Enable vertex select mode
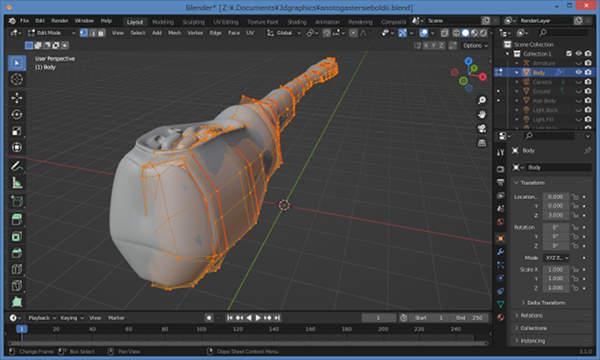This screenshot has height=360, width=600. tap(84, 33)
